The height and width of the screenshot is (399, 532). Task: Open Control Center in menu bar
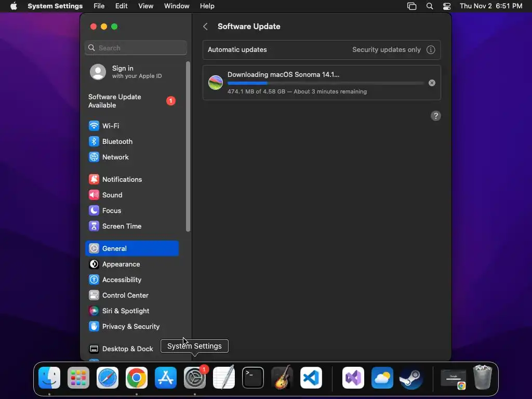point(447,6)
